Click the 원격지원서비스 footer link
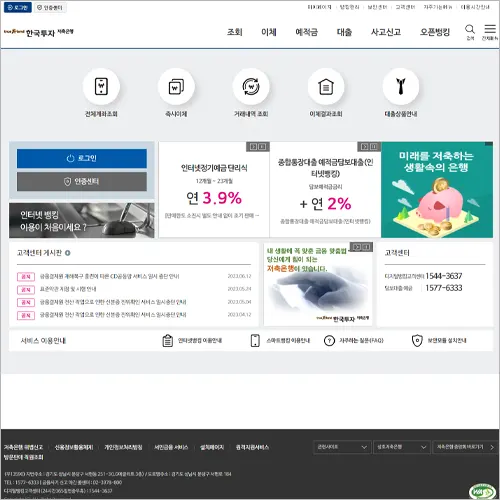Viewport: 500px width, 500px height. pyautogui.click(x=252, y=447)
